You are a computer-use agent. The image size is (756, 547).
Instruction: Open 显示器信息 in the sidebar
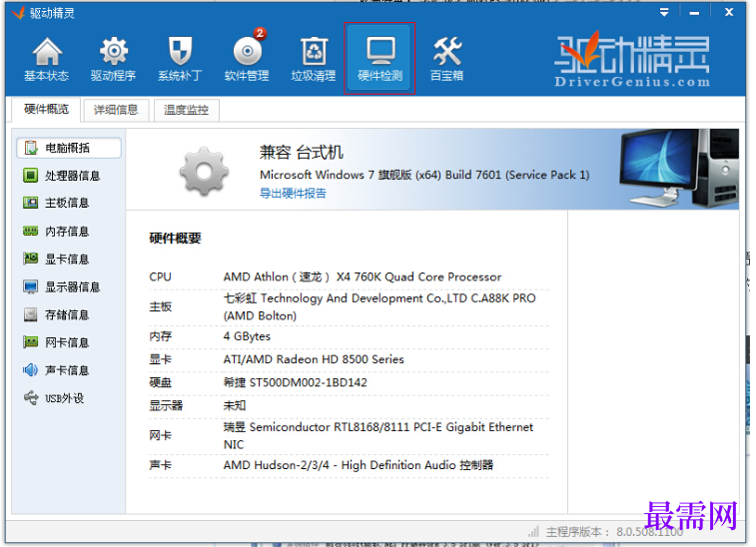62,286
